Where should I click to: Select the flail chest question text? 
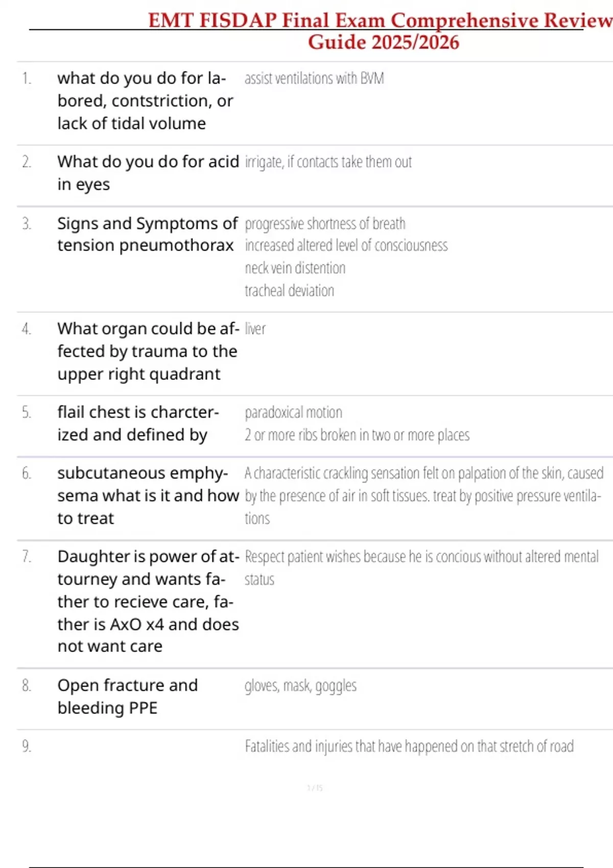coord(138,423)
